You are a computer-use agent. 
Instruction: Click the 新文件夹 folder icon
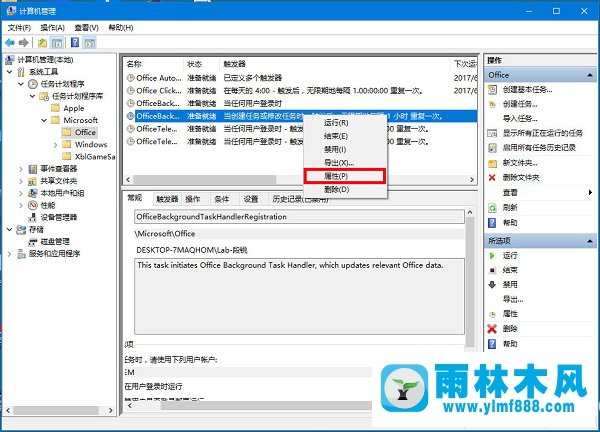point(492,163)
